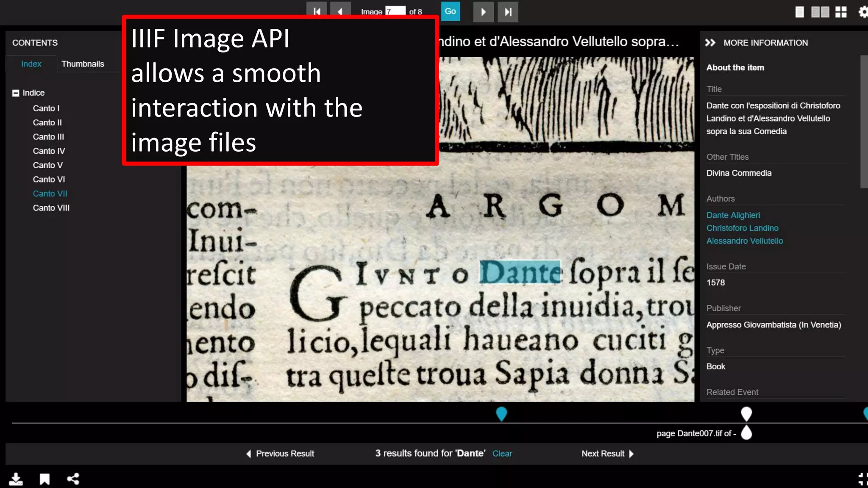This screenshot has width=868, height=488.
Task: Click the Go button
Action: coord(451,11)
